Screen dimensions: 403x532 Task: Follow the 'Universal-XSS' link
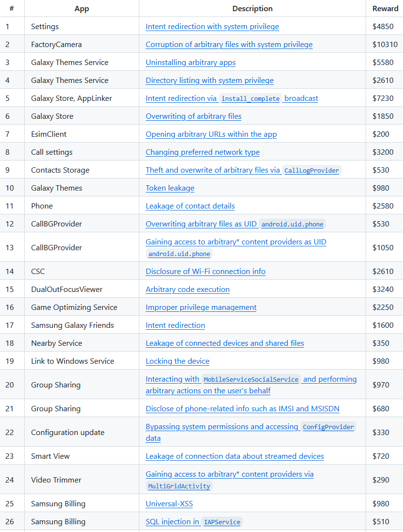pos(169,504)
